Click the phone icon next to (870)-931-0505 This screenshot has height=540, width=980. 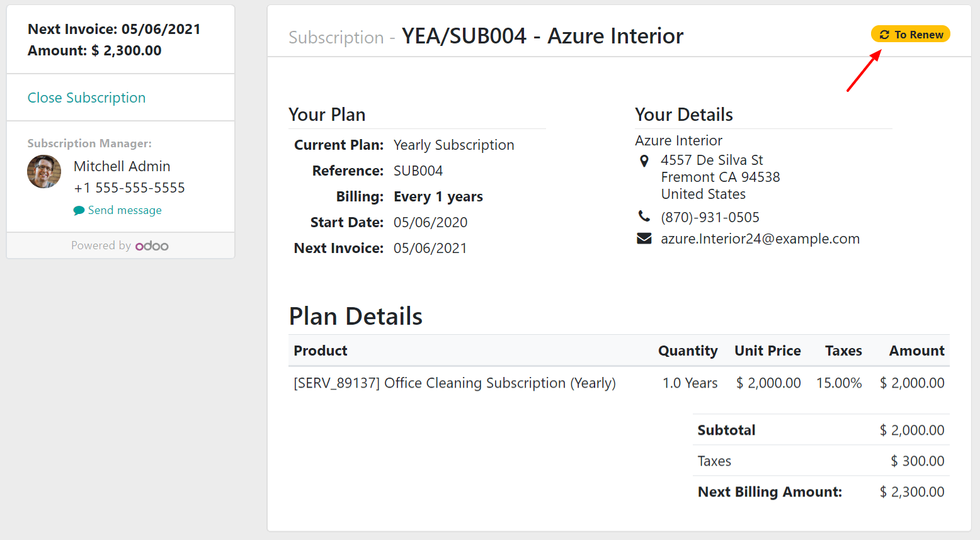[x=644, y=216]
